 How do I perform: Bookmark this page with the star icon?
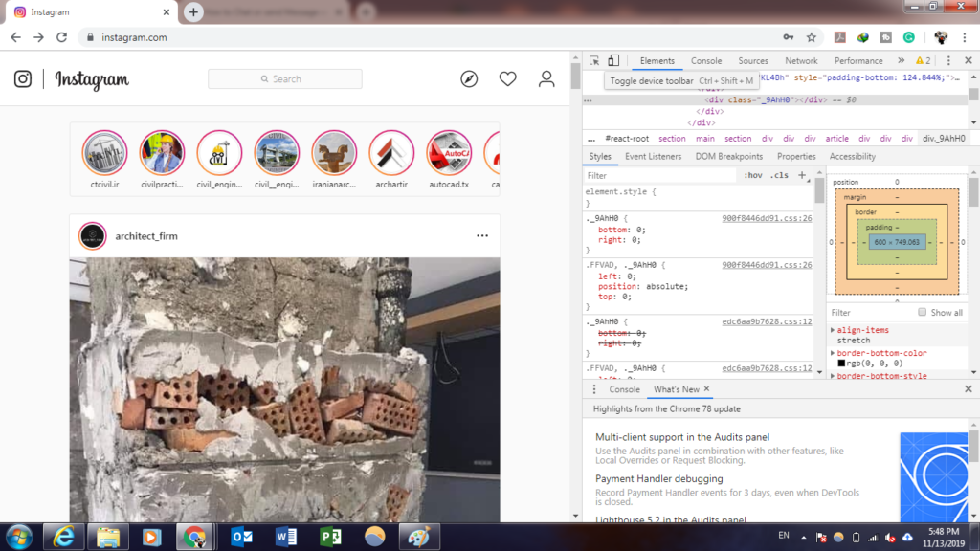coord(812,37)
